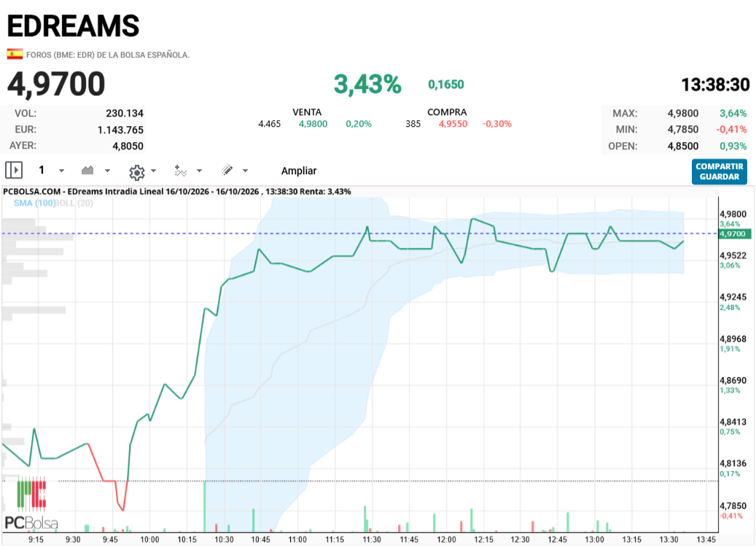Image resolution: width=756 pixels, height=546 pixels.
Task: Click the EUR value 1.143.765
Action: pyautogui.click(x=120, y=130)
